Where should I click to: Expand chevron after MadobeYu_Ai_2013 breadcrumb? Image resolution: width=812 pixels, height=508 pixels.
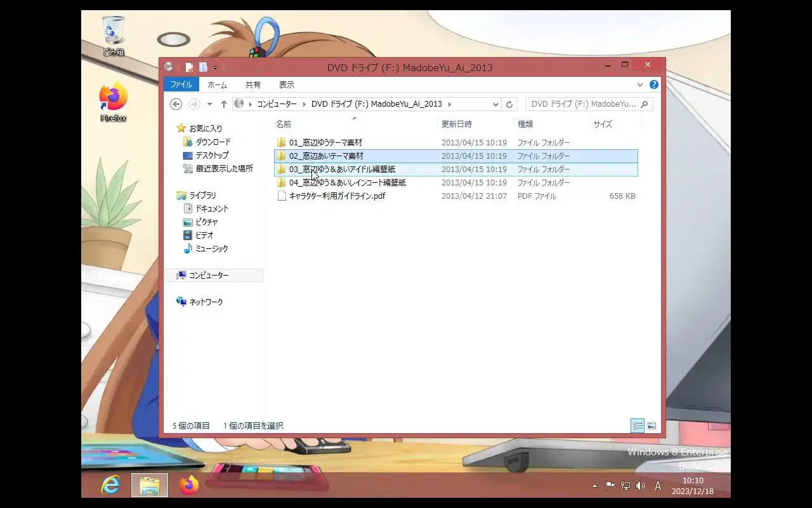pyautogui.click(x=450, y=104)
